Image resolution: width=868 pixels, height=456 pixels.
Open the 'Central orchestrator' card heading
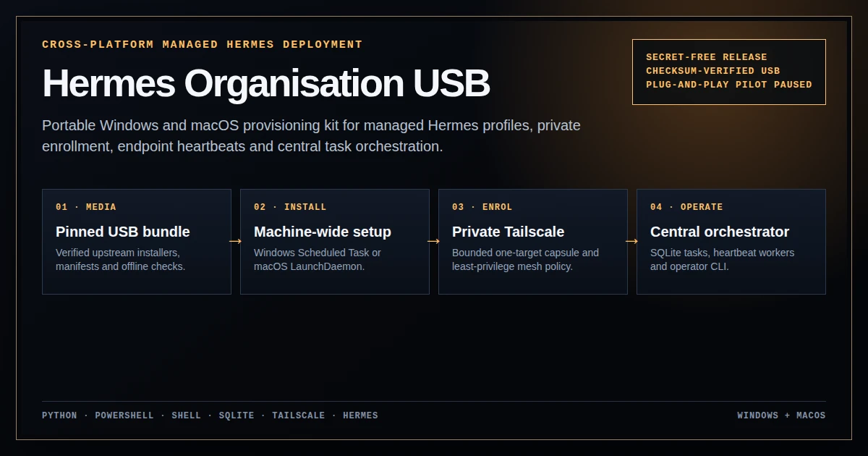(x=720, y=232)
